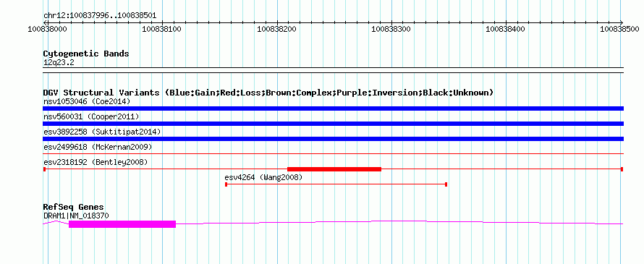Open the RefSeq Genes track title
644x264 pixels.
click(74, 208)
